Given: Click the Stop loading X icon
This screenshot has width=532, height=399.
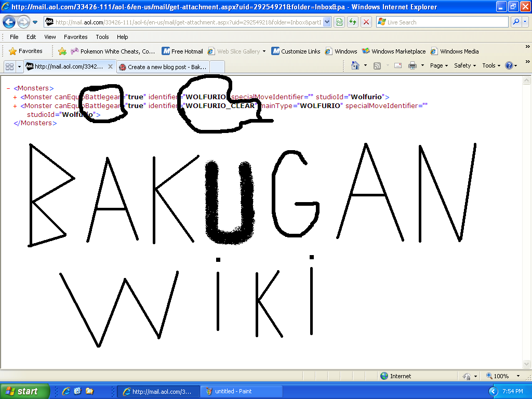Looking at the screenshot, I should [x=366, y=22].
